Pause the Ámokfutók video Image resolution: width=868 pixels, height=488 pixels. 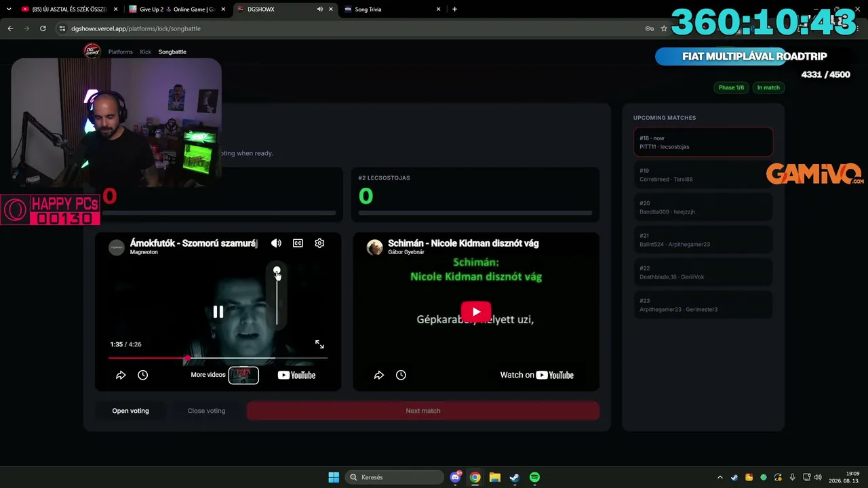pyautogui.click(x=218, y=312)
